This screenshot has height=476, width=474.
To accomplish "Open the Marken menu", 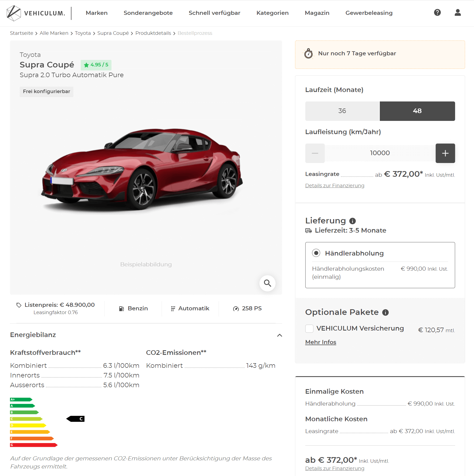I will (97, 13).
